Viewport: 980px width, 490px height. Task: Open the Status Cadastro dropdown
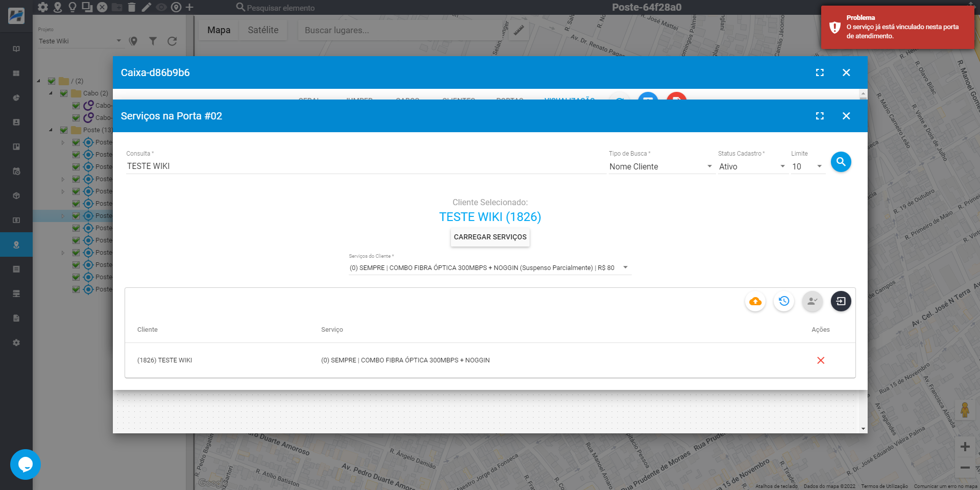(x=751, y=166)
